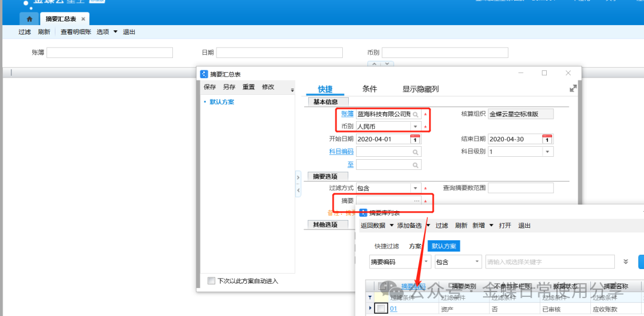Click the home icon tab
The image size is (644, 316).
tap(29, 19)
